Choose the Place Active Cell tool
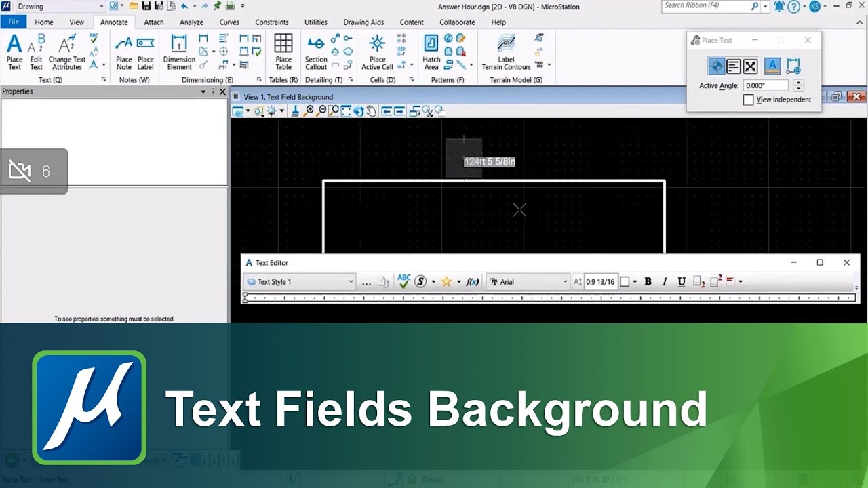This screenshot has height=488, width=868. 377,52
